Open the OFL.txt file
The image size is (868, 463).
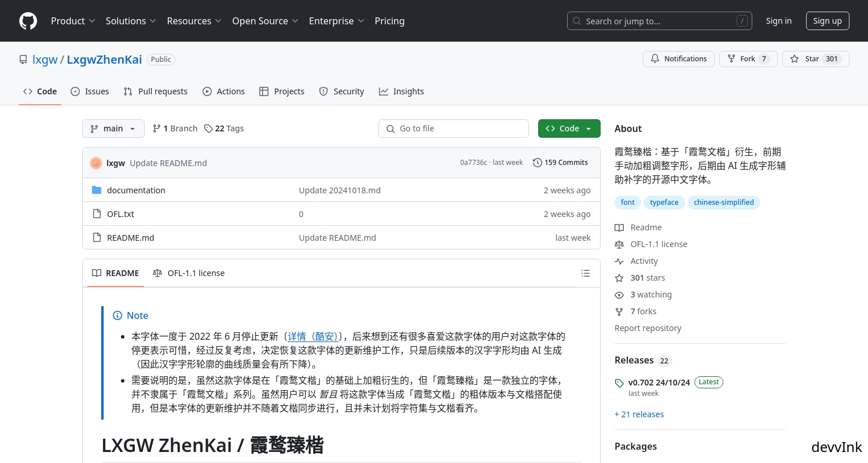tap(120, 214)
